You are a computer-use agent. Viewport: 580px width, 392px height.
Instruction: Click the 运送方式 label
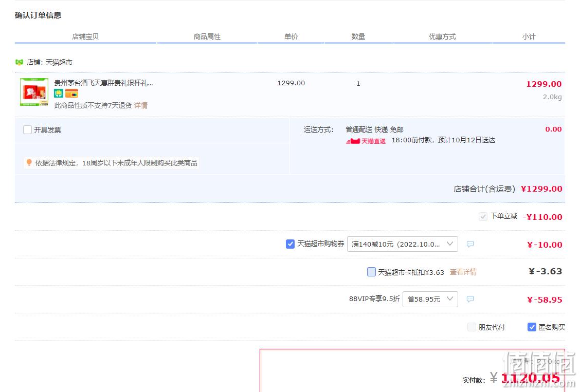(x=318, y=129)
